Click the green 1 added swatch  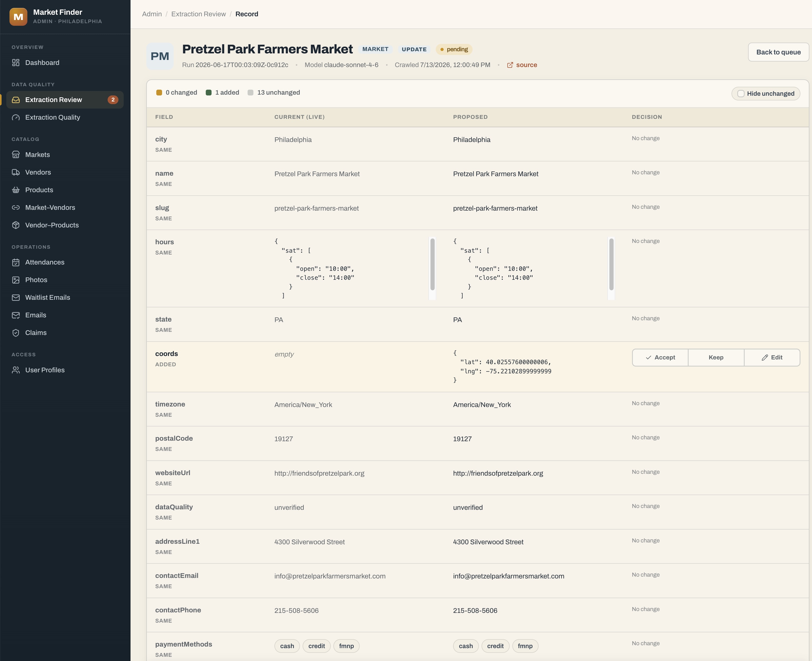[x=208, y=93]
